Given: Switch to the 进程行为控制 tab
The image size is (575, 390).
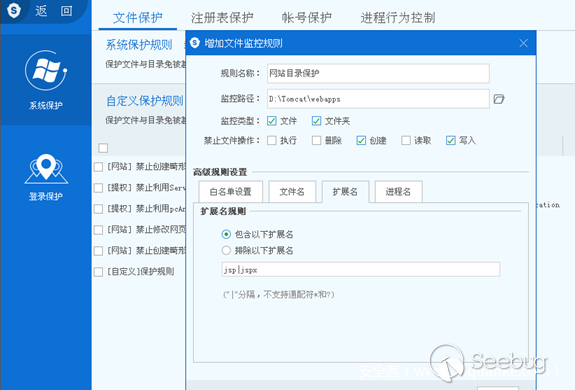Looking at the screenshot, I should click(398, 18).
